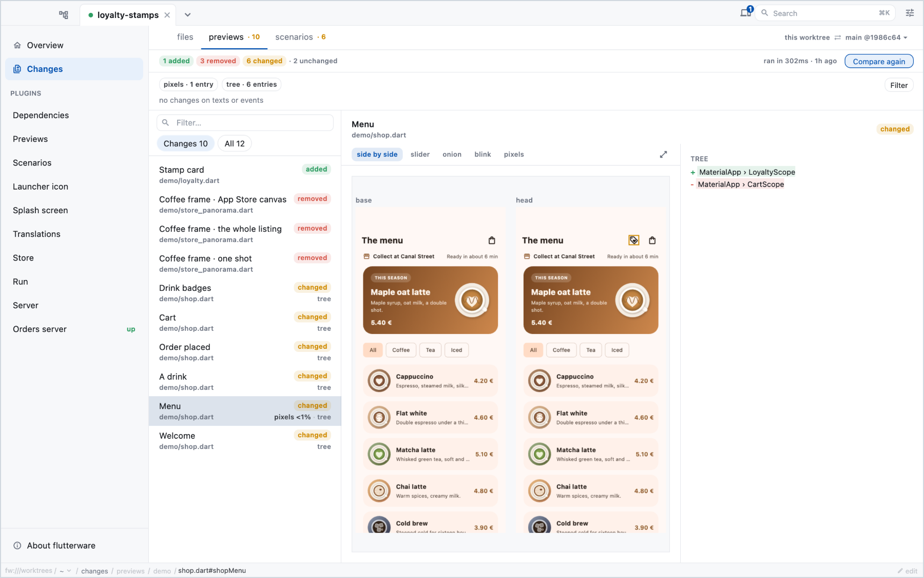Click the Compare again button
Viewport: 924px width, 578px height.
pyautogui.click(x=879, y=61)
